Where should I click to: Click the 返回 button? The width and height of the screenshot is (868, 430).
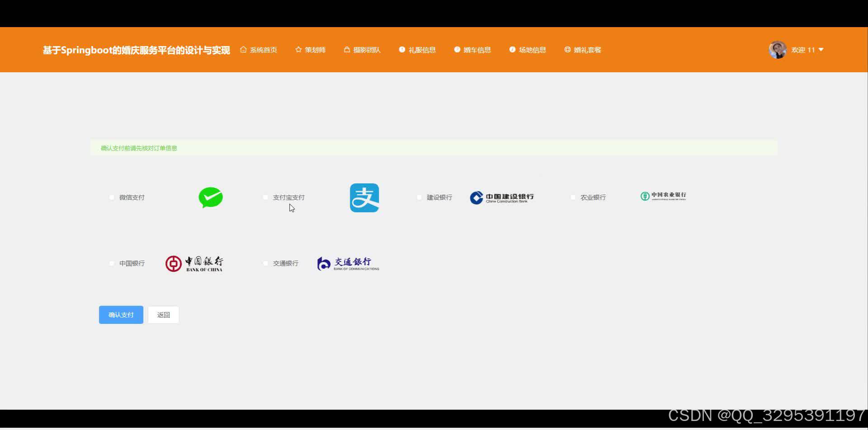(164, 315)
